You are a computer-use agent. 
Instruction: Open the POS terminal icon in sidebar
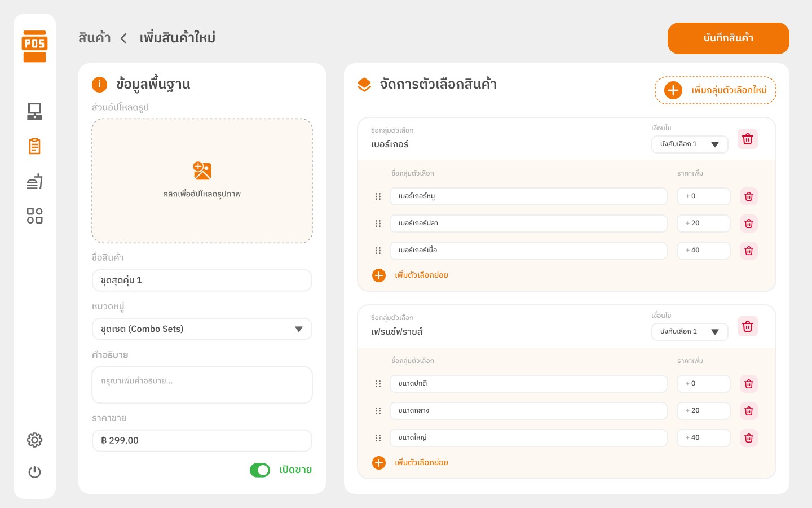(x=34, y=111)
